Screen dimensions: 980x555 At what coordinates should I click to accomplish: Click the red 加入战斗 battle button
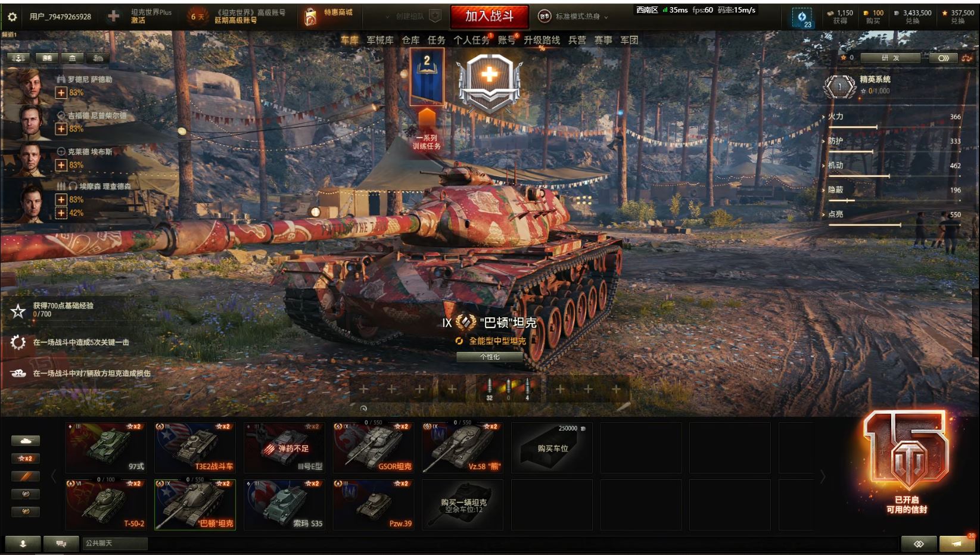coord(489,17)
